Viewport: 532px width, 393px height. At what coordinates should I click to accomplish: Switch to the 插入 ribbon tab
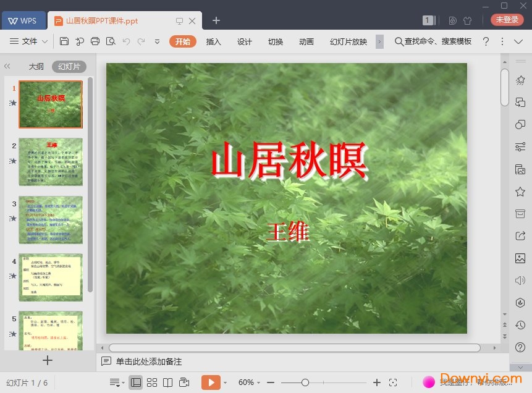[x=213, y=42]
